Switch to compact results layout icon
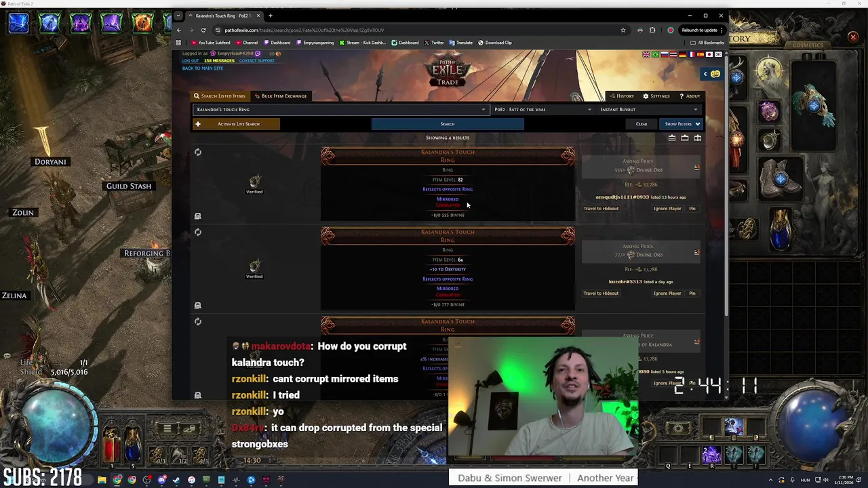The height and width of the screenshot is (488, 868). point(685,138)
